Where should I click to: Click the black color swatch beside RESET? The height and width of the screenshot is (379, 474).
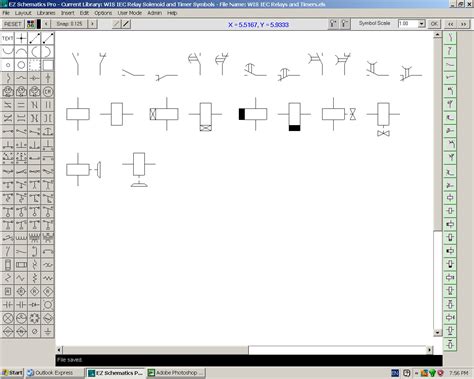tap(39, 24)
